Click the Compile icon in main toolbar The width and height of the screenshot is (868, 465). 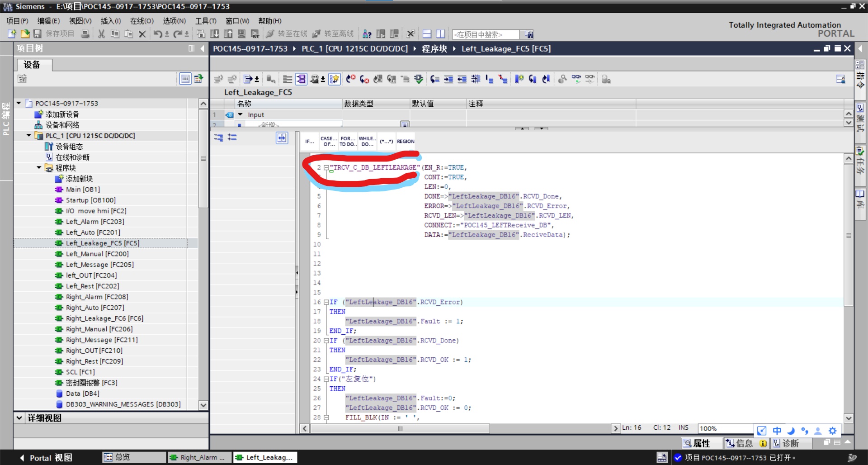(x=201, y=34)
